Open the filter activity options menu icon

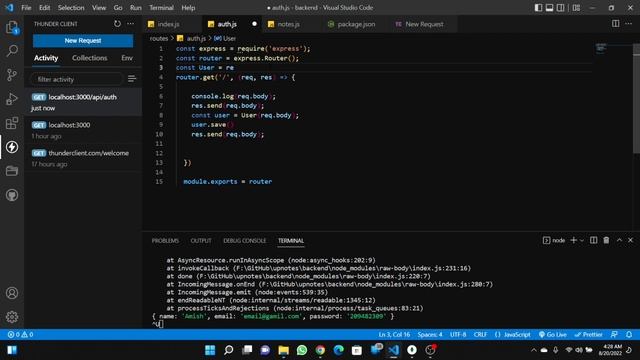131,78
